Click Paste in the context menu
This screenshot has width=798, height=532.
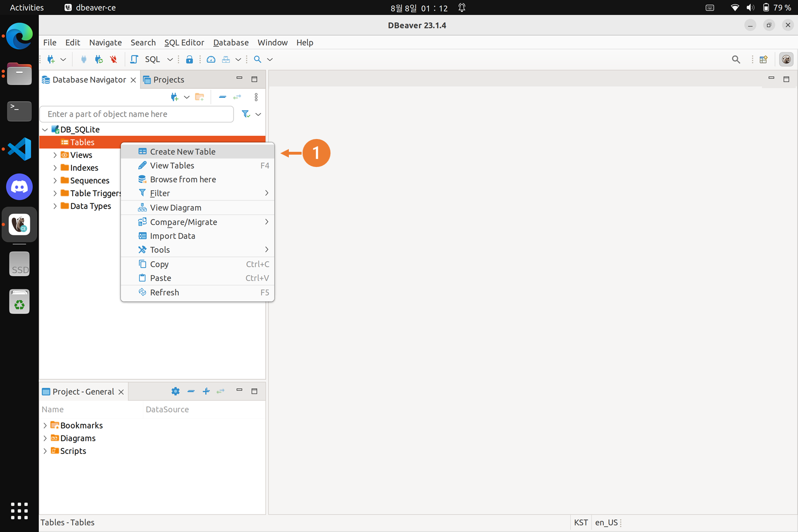click(198, 278)
